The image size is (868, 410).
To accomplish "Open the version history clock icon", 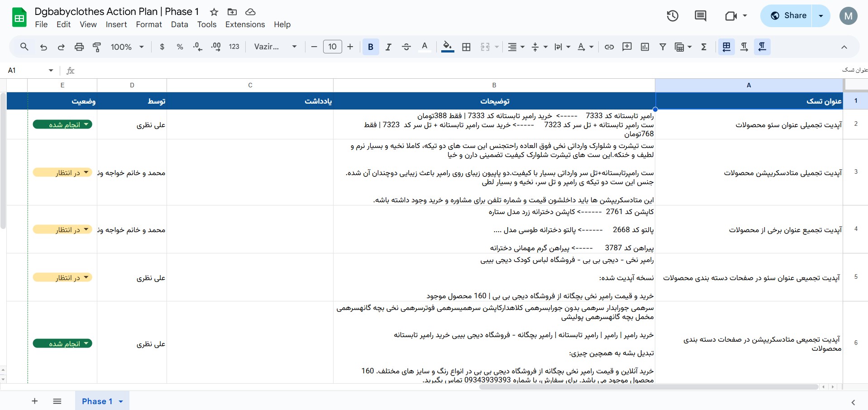I will [672, 16].
